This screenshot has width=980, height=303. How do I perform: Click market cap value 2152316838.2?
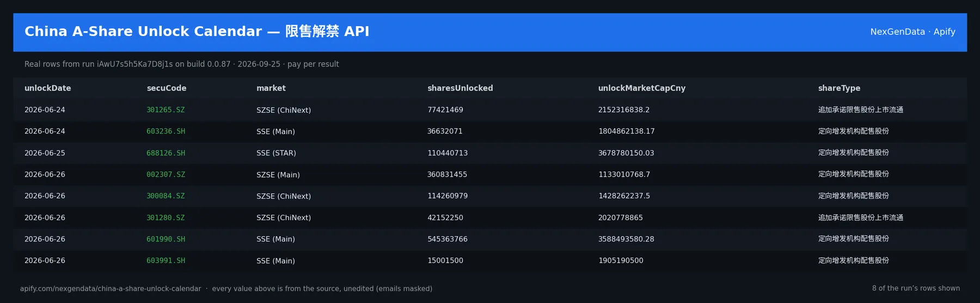[624, 110]
